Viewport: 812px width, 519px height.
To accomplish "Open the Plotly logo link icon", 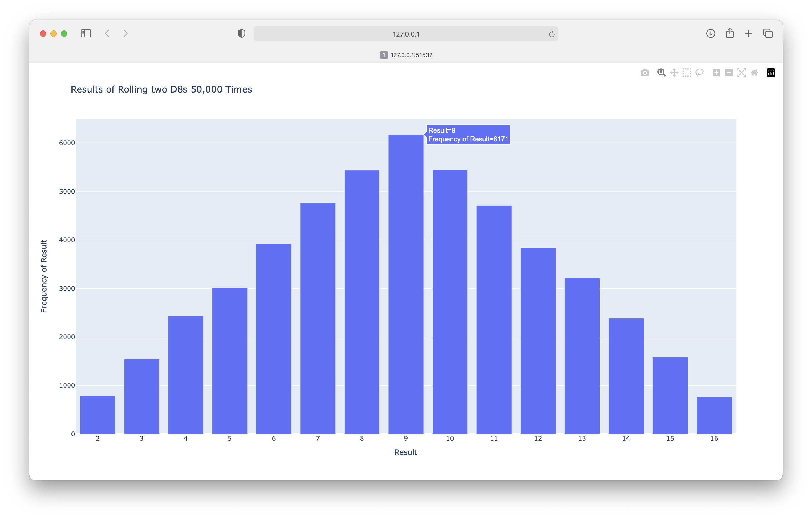I will point(771,73).
